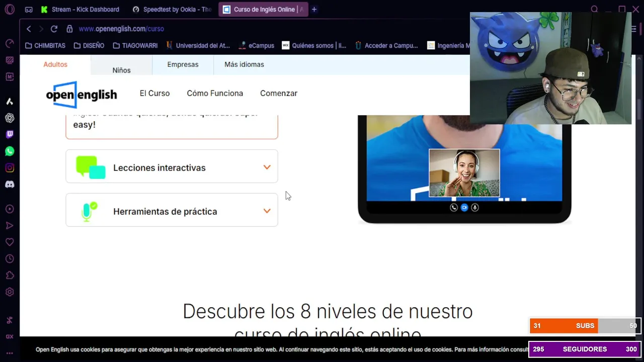Open the Opera main menu logo
This screenshot has height=362, width=644.
[x=9, y=10]
